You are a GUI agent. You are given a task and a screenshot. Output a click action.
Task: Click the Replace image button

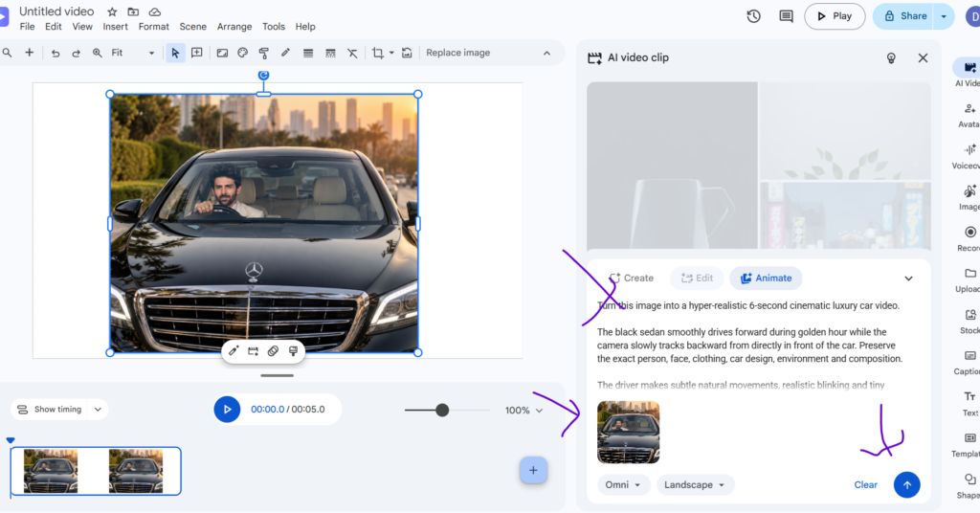point(458,53)
